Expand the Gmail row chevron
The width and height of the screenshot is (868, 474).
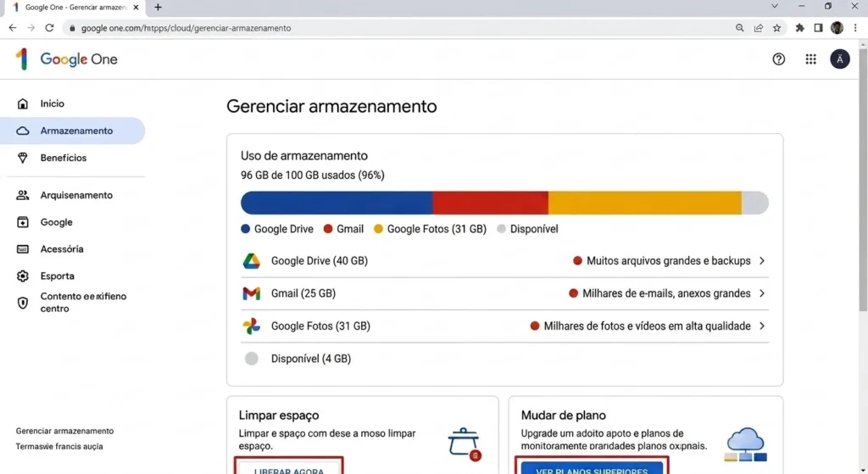(x=762, y=293)
